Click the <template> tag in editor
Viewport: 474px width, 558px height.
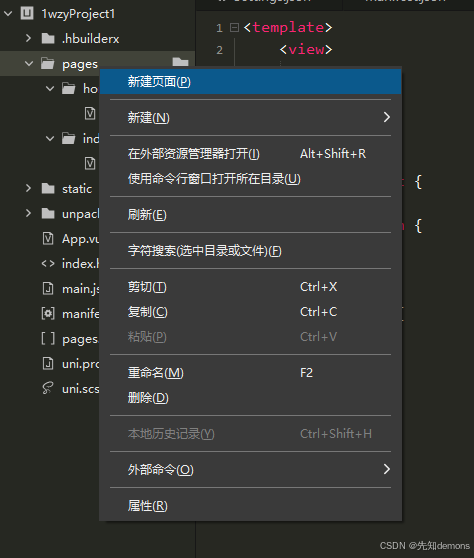[288, 27]
